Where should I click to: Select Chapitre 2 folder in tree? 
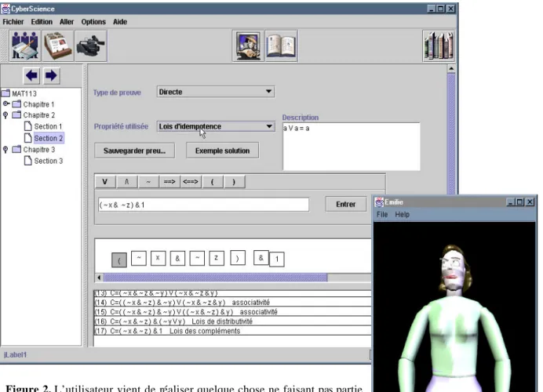(33, 115)
